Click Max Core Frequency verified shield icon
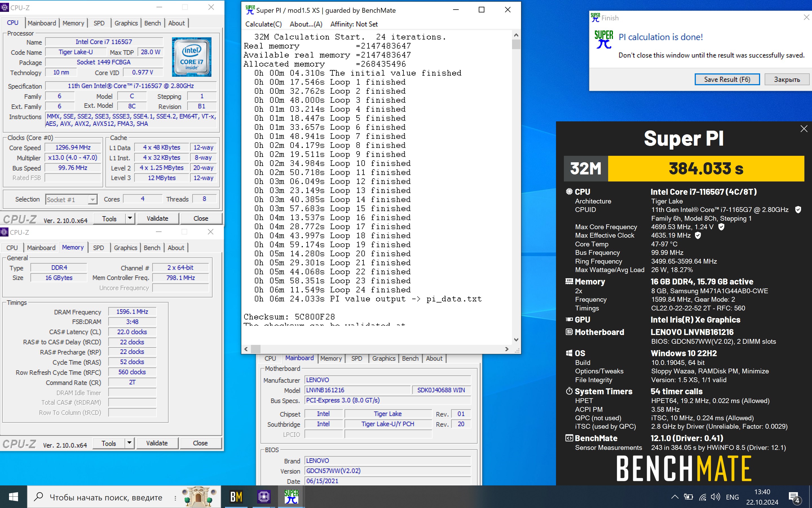The height and width of the screenshot is (508, 812). pos(721,227)
